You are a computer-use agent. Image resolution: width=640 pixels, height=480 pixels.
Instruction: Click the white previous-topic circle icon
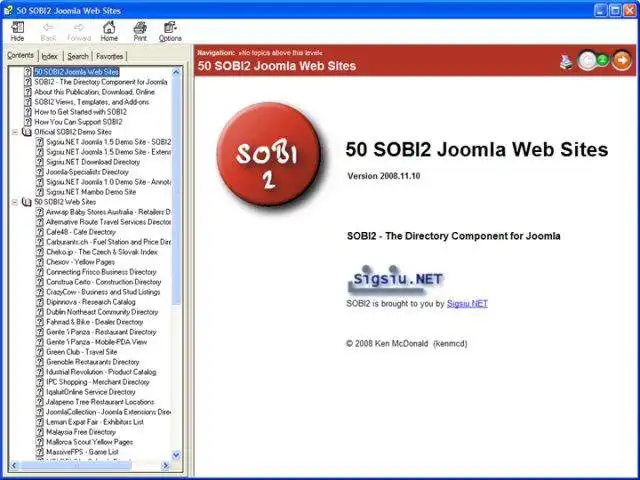click(x=587, y=61)
